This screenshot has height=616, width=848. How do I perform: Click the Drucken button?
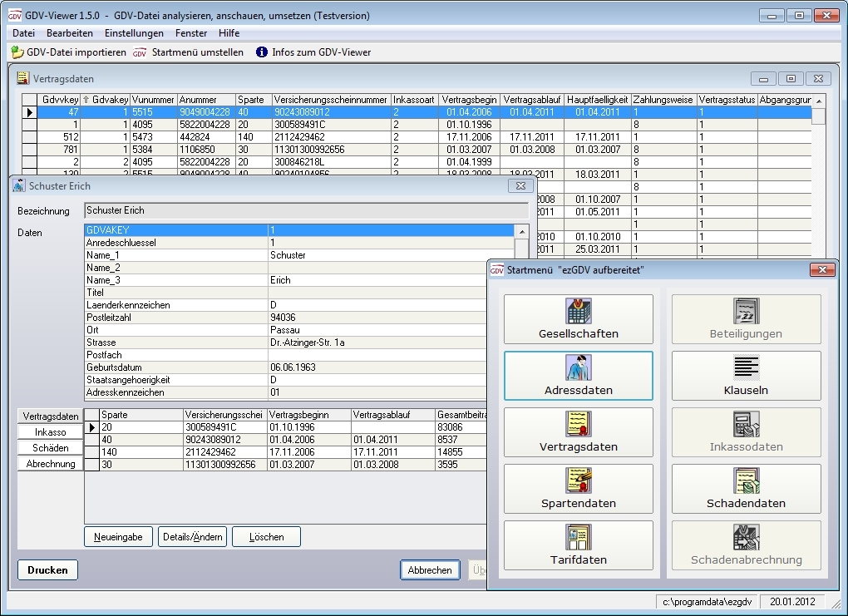47,570
